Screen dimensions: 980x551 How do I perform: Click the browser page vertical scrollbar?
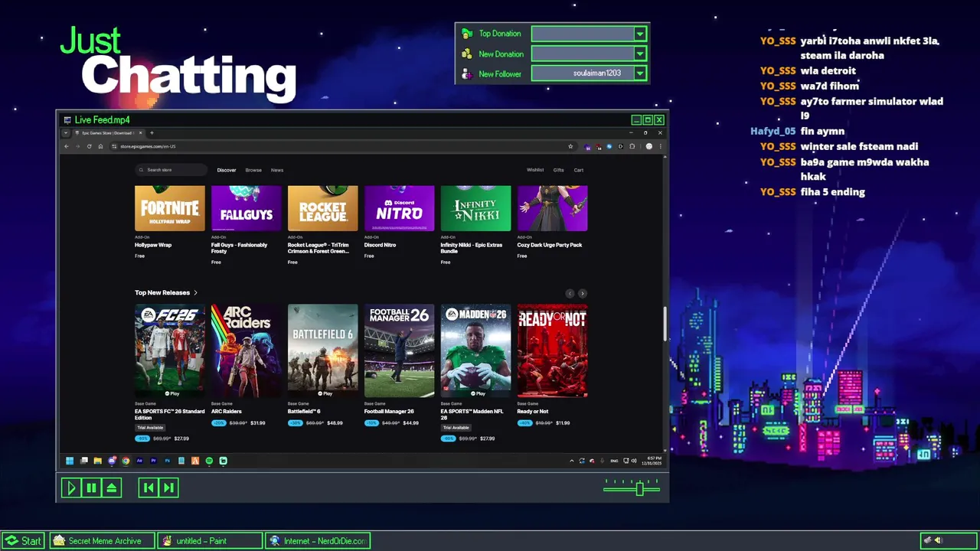click(x=665, y=324)
